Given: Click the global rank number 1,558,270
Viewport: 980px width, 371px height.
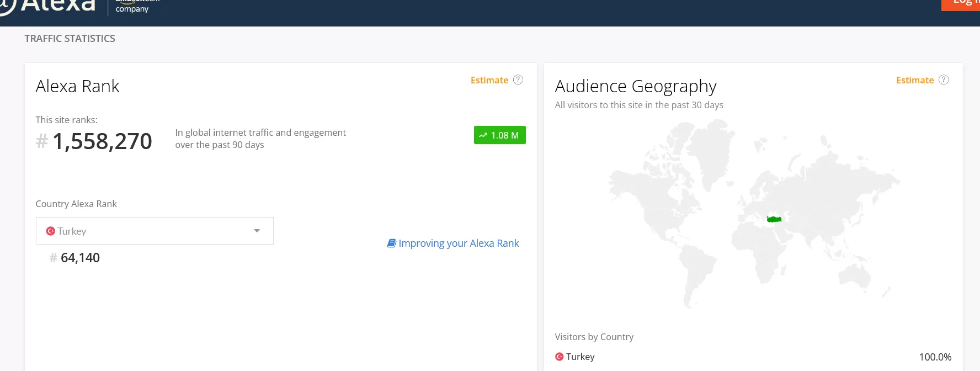Looking at the screenshot, I should coord(102,141).
